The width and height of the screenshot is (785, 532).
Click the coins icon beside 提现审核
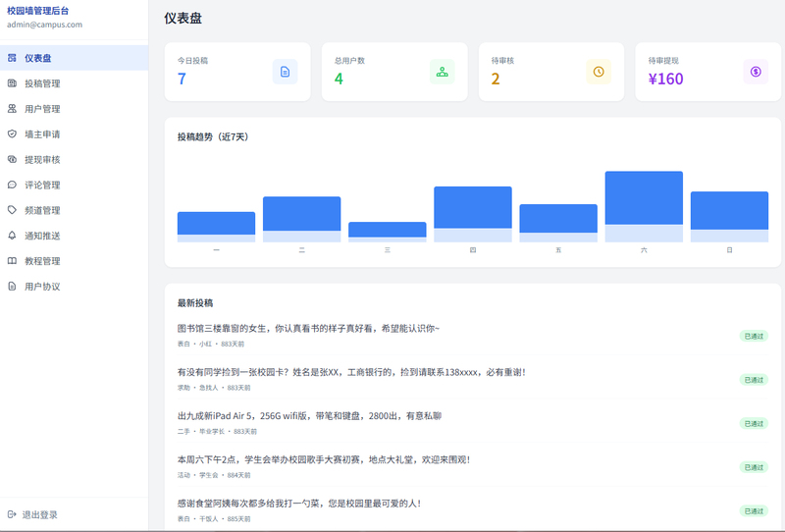tap(12, 159)
